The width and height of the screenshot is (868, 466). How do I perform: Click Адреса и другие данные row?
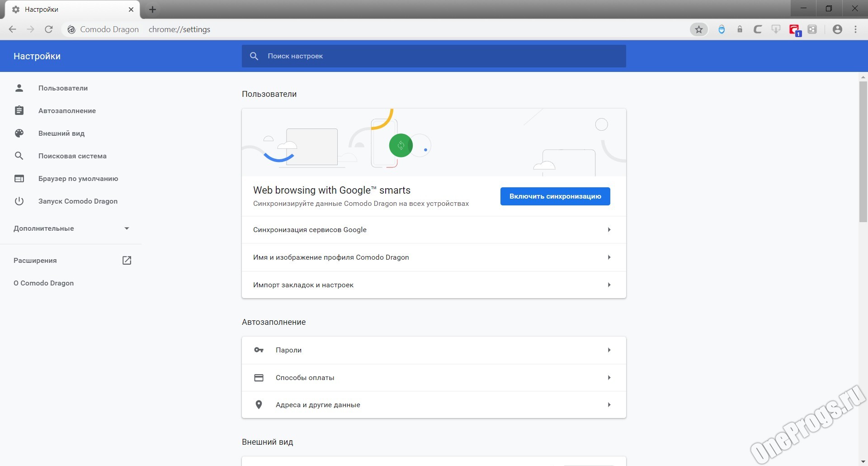(434, 405)
